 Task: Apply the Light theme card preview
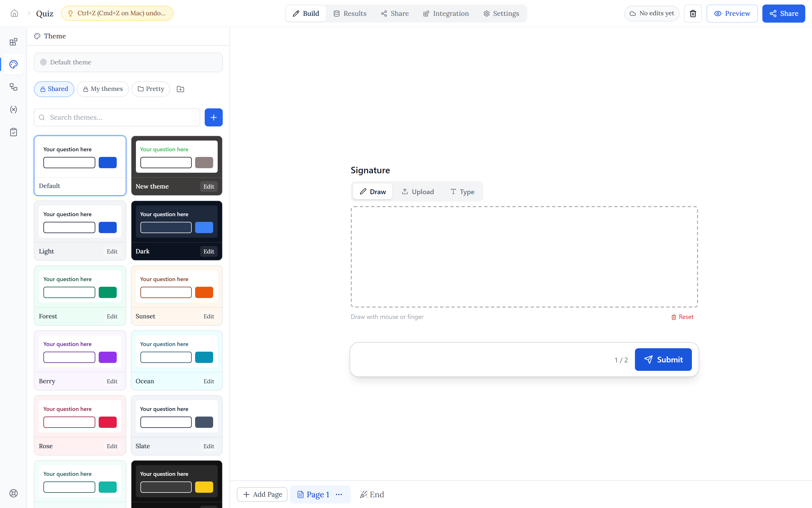pyautogui.click(x=80, y=222)
